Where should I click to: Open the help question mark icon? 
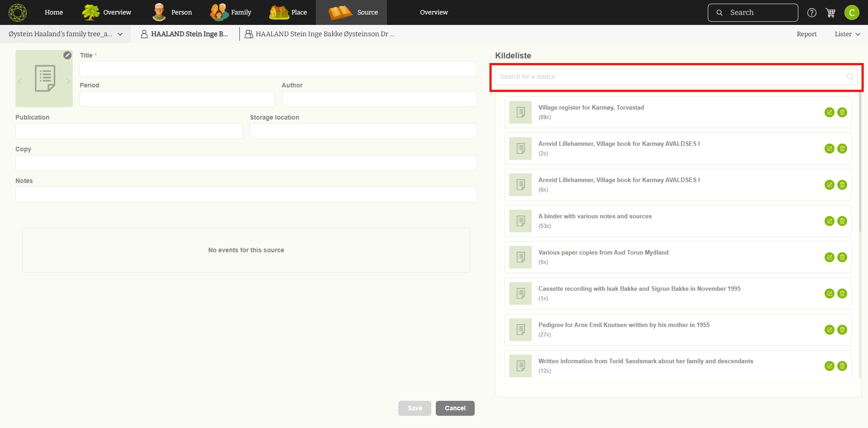812,13
